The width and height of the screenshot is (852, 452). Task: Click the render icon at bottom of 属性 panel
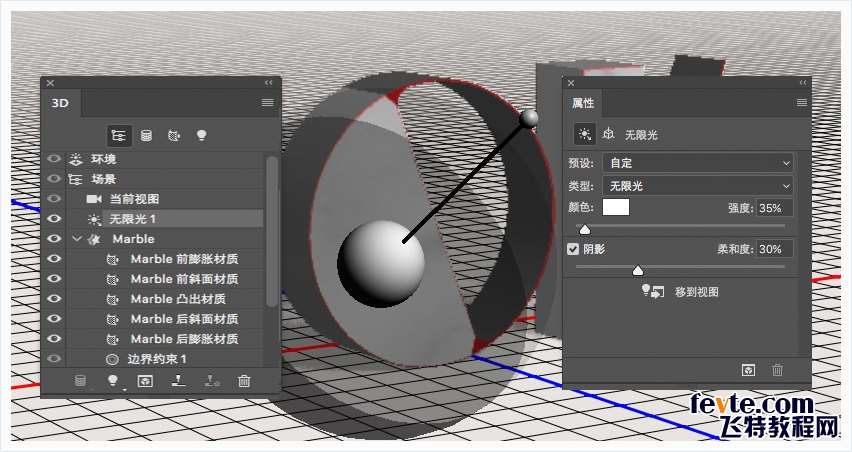pyautogui.click(x=748, y=370)
